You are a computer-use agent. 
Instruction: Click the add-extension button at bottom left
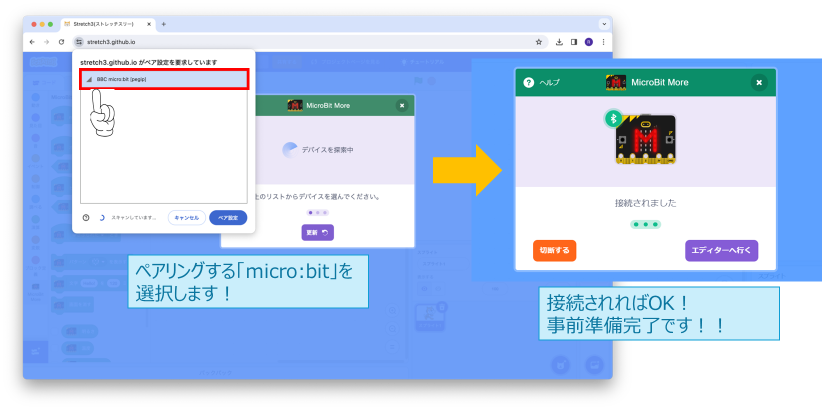pos(36,351)
